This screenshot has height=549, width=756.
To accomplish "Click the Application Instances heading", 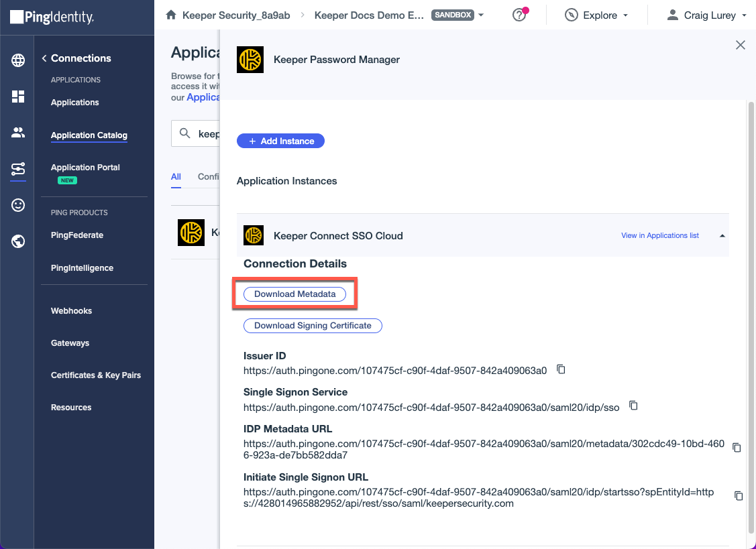I will point(287,181).
